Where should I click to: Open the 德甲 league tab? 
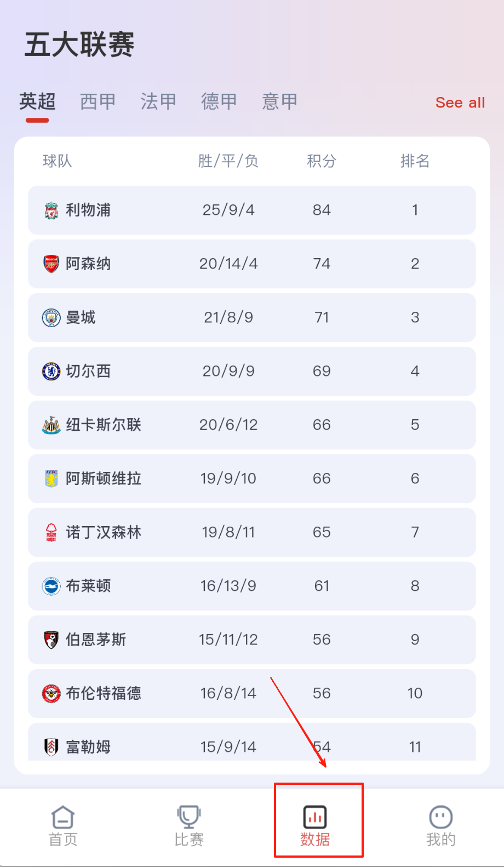pos(219,102)
